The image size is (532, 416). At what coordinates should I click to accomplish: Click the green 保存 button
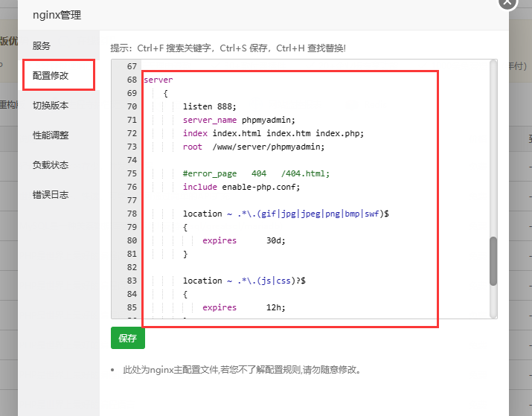pos(128,338)
